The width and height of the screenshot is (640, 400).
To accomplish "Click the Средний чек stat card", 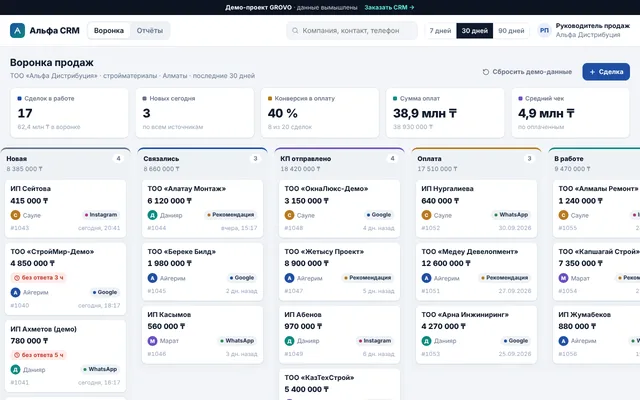I will [570, 113].
